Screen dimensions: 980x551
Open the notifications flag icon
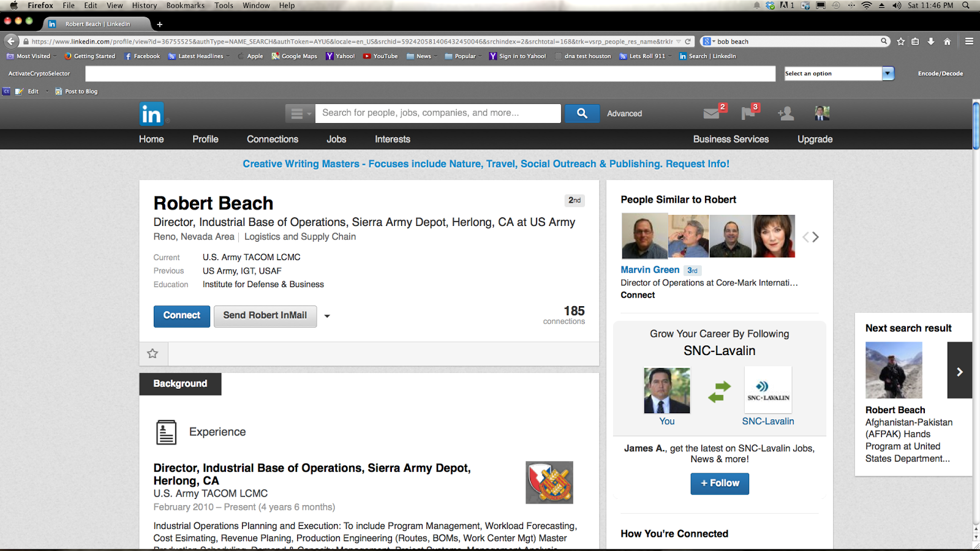pos(748,113)
